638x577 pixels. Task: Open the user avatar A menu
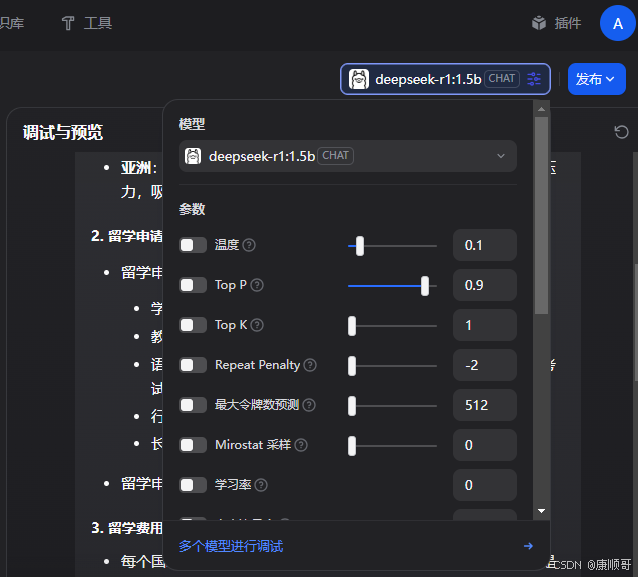[x=618, y=24]
